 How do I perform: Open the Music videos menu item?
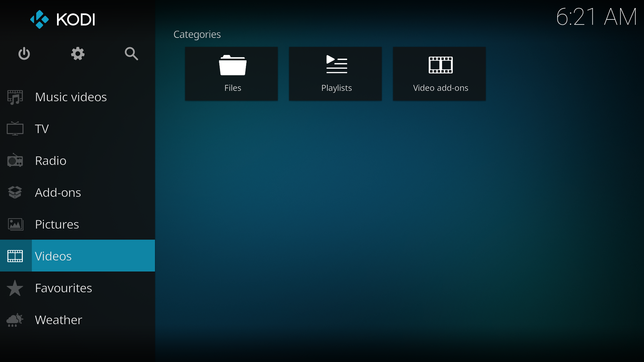[71, 97]
